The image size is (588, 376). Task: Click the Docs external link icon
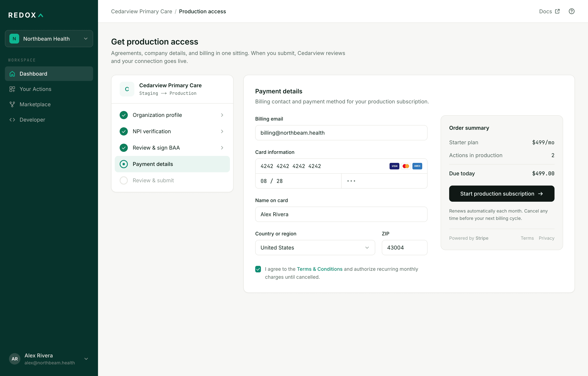tap(557, 11)
